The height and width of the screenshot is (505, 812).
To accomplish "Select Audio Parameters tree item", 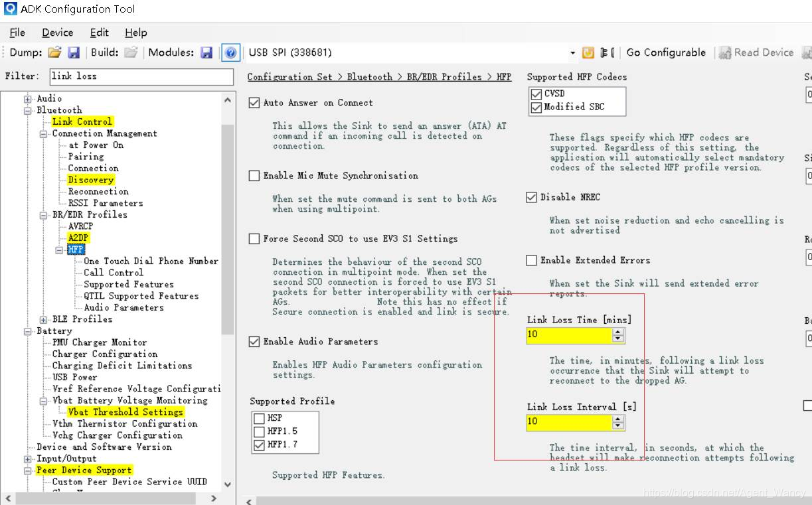I will (123, 308).
